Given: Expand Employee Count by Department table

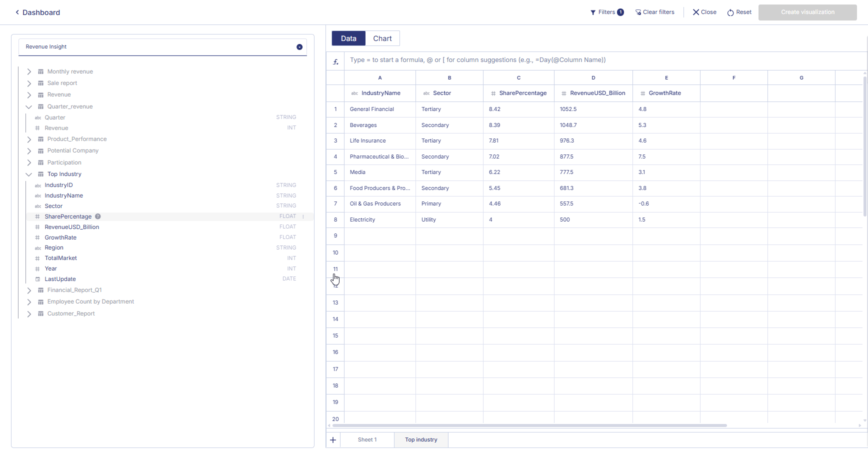Looking at the screenshot, I should (x=29, y=302).
